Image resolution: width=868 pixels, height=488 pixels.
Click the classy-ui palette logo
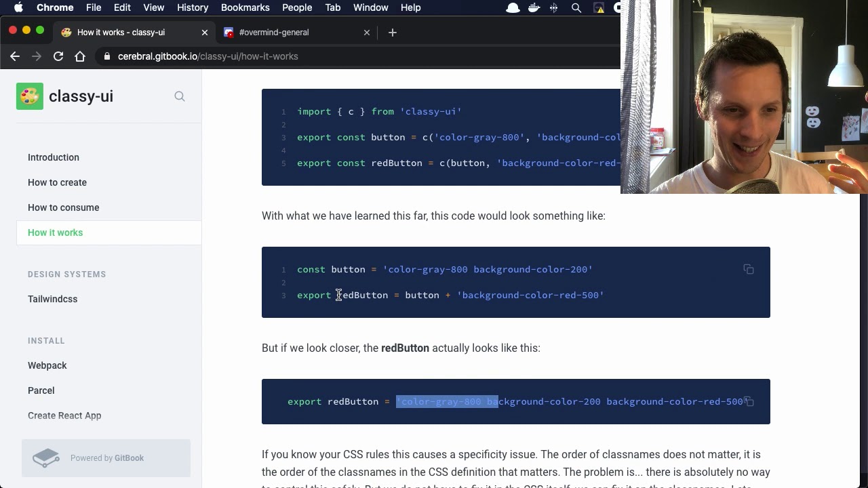click(30, 96)
